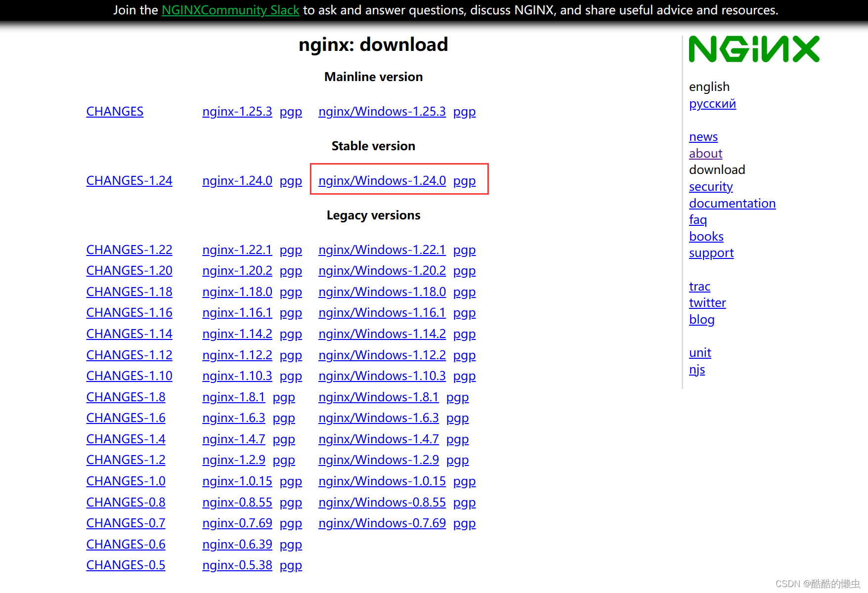868x593 pixels.
Task: Download nginx/Windows-1.8.1
Action: point(379,397)
